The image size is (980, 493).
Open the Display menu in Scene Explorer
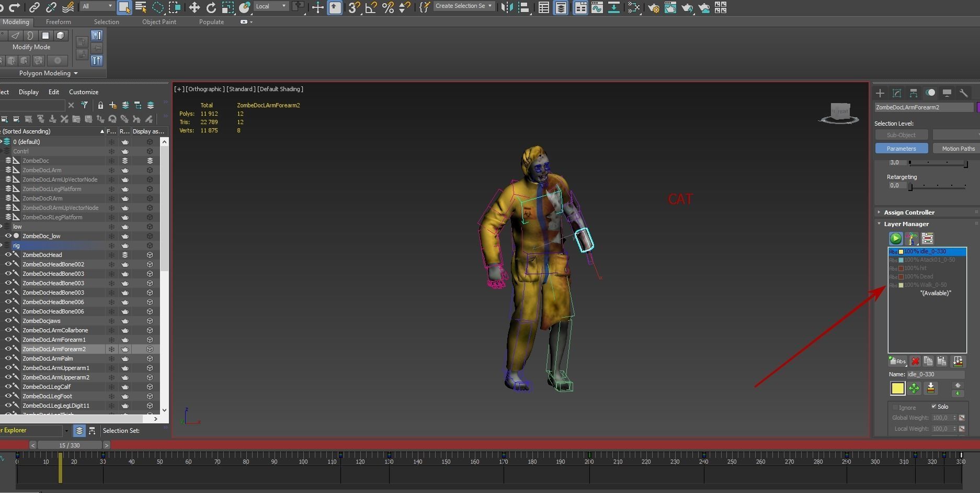29,92
